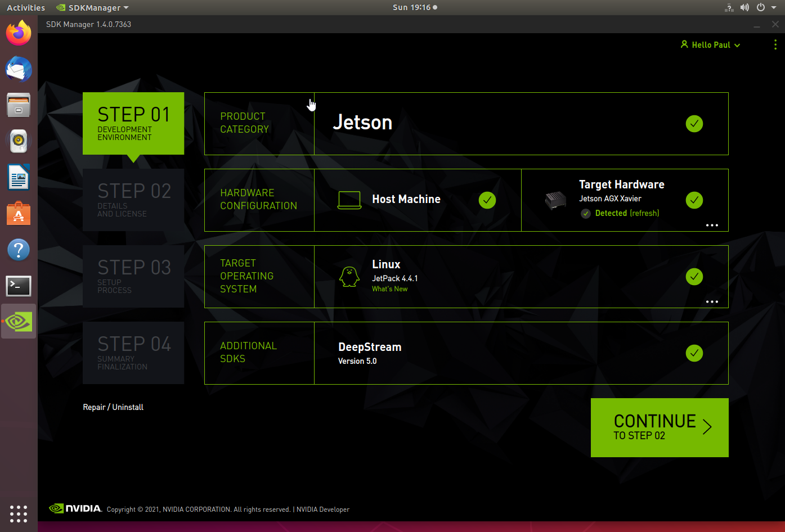Screen dimensions: 785x532
Task: Toggle the Linux JetPack checkmark
Action: (694, 277)
